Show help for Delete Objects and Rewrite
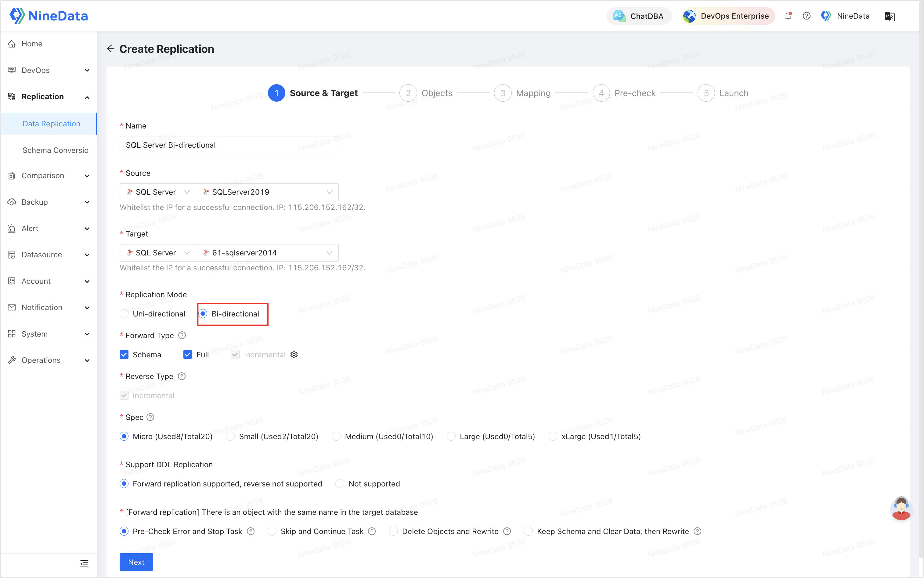Viewport: 924px width, 578px height. [507, 532]
